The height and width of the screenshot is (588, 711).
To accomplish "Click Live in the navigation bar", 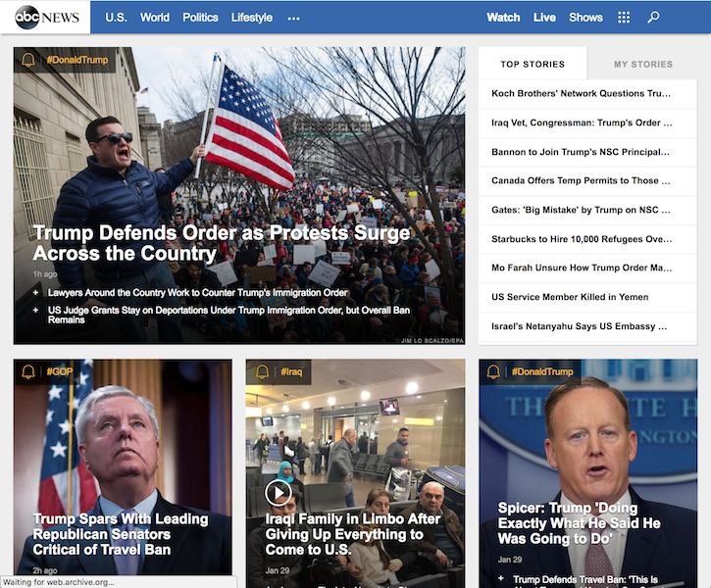I will coord(544,18).
